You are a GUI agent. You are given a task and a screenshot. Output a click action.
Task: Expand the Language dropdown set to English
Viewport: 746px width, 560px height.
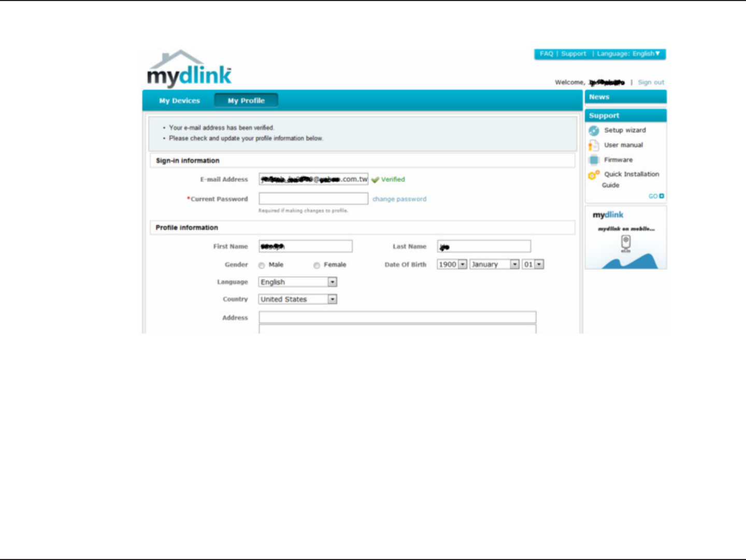[298, 282]
